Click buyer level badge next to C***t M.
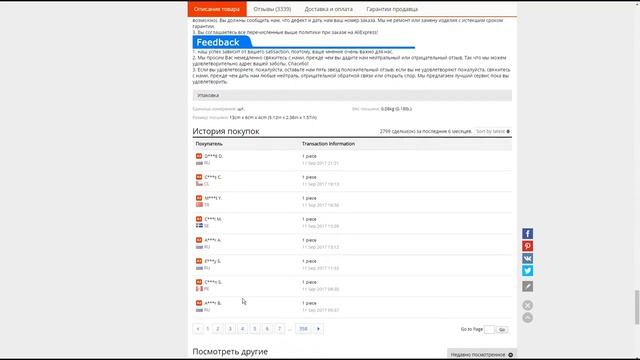 tap(199, 219)
